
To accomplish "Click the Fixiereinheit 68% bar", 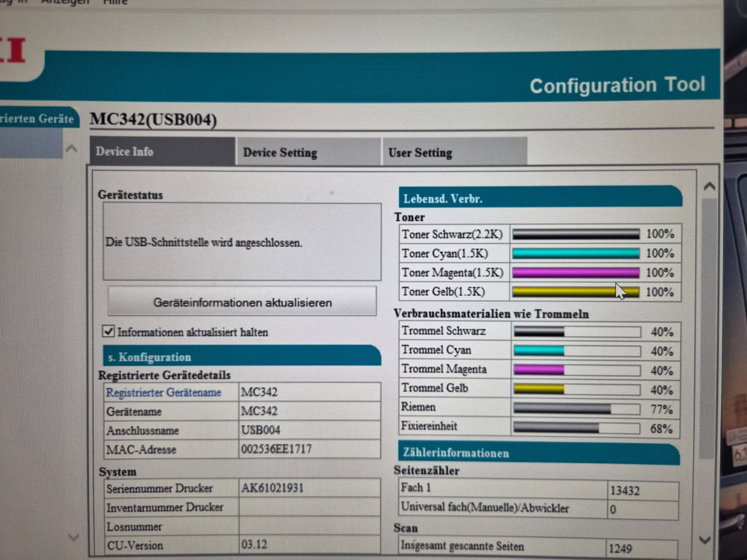I will [576, 428].
